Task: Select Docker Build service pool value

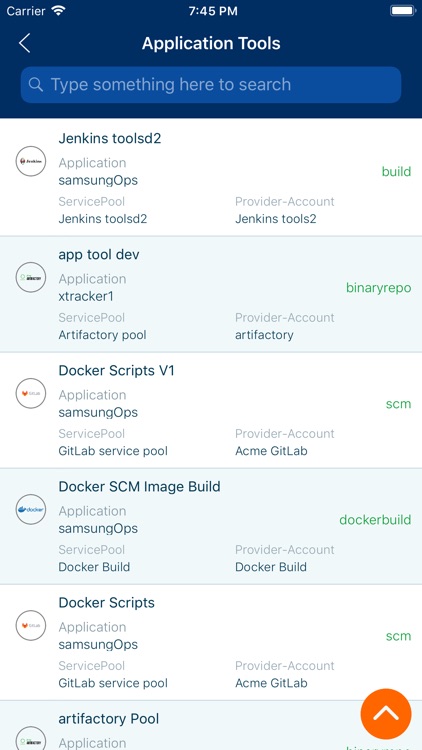Action: (x=94, y=567)
